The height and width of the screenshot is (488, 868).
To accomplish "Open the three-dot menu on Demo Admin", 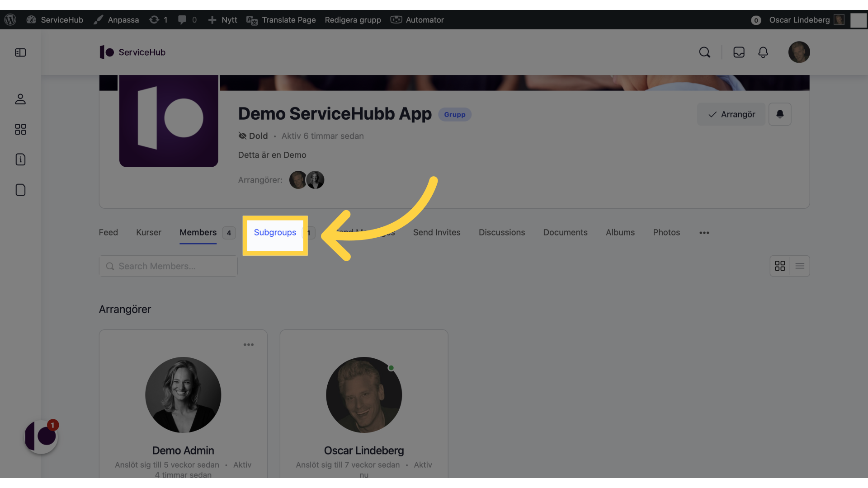I will [249, 345].
